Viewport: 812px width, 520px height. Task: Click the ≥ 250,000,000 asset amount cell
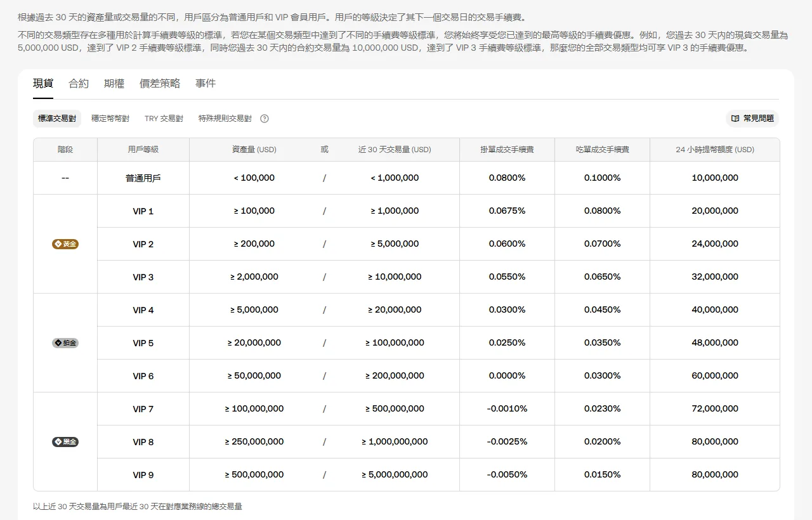point(254,442)
